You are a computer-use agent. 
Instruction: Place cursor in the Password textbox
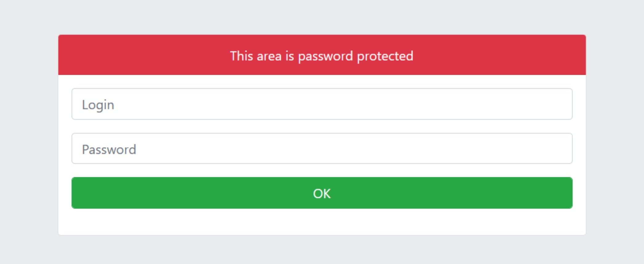pyautogui.click(x=322, y=149)
